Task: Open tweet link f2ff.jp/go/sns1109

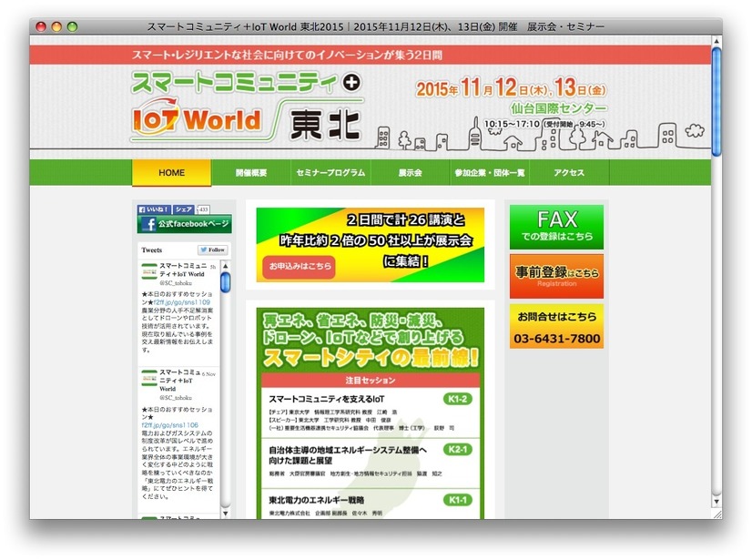Action: pos(182,302)
